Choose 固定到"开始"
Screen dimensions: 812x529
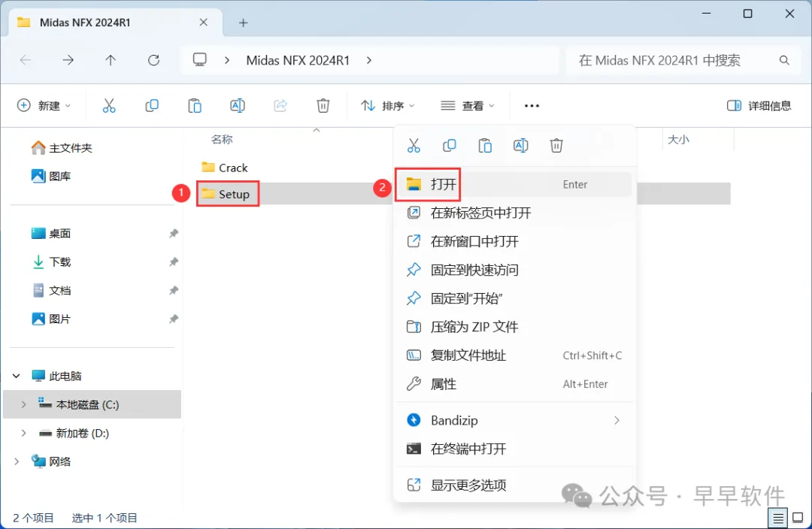point(514,298)
